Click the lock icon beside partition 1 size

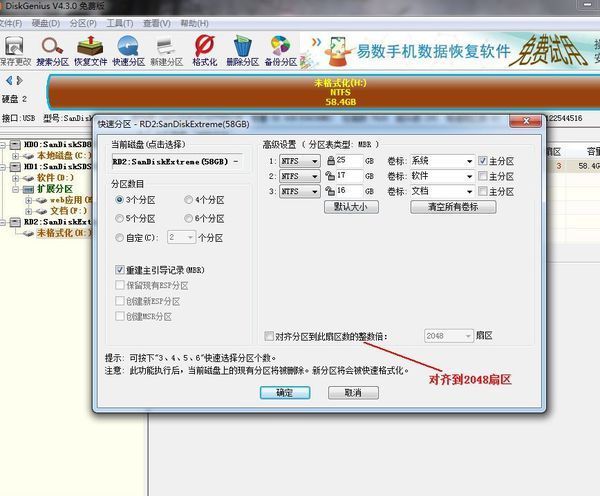(331, 161)
